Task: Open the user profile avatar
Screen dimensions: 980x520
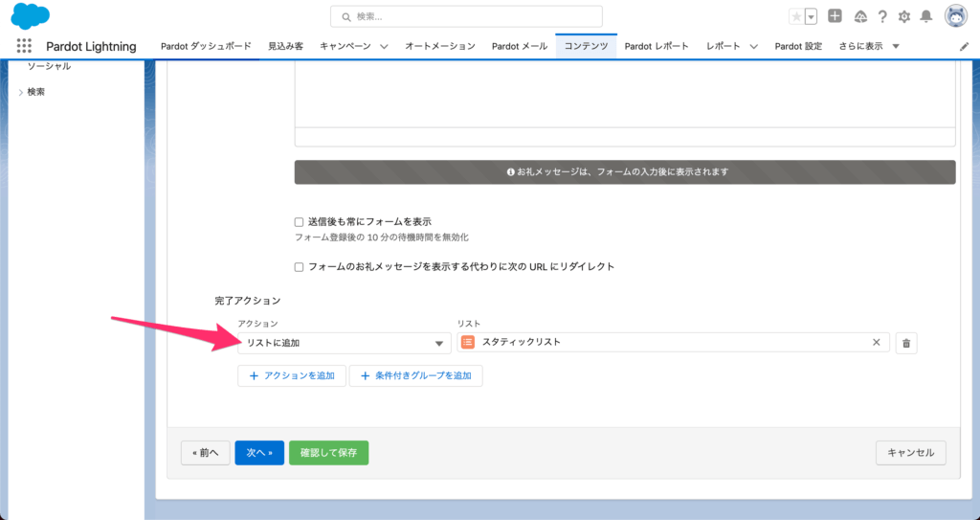Action: coord(956,16)
